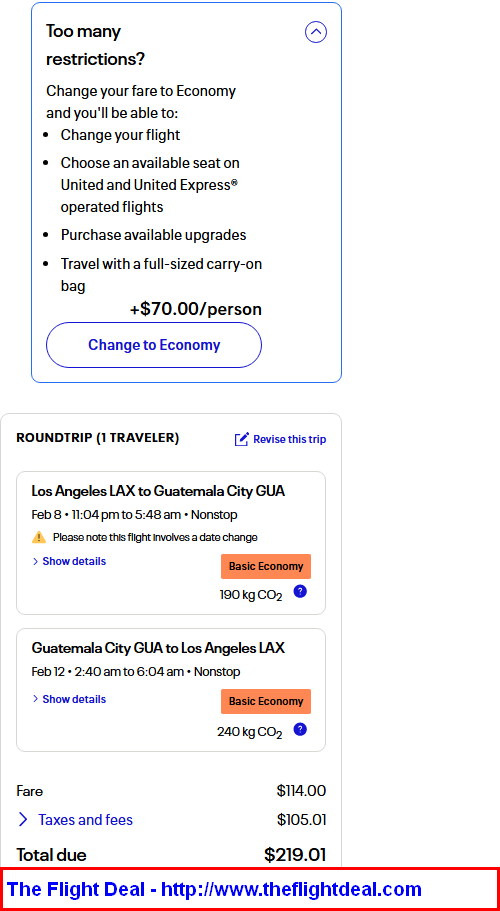Click the pencil edit icon beside Revise
The width and height of the screenshot is (500, 911).
(x=242, y=439)
